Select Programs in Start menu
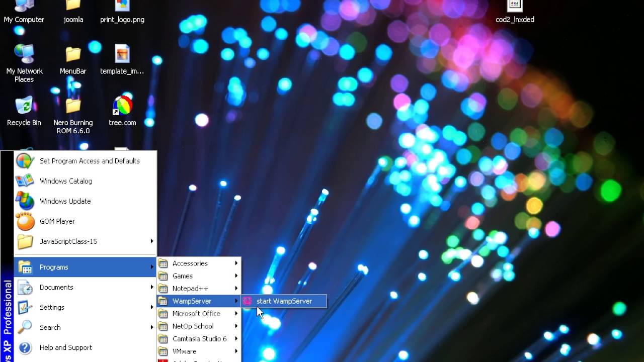The height and width of the screenshot is (362, 644). pyautogui.click(x=86, y=267)
